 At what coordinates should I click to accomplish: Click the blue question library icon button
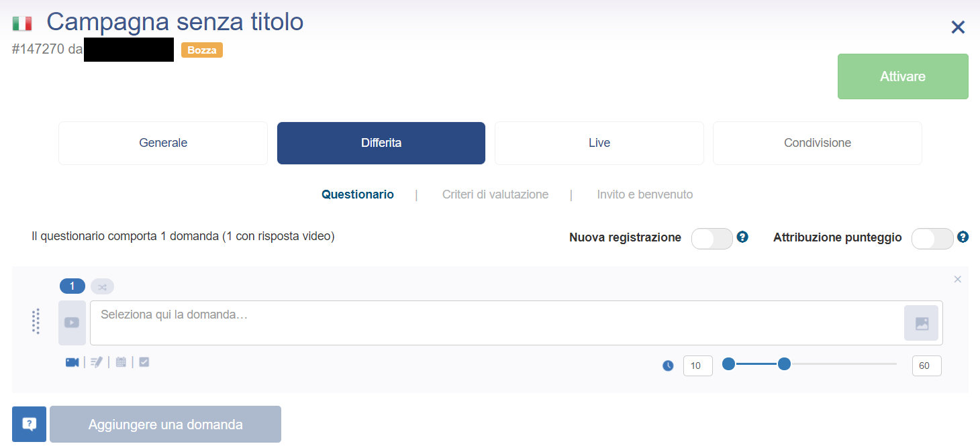(x=29, y=424)
